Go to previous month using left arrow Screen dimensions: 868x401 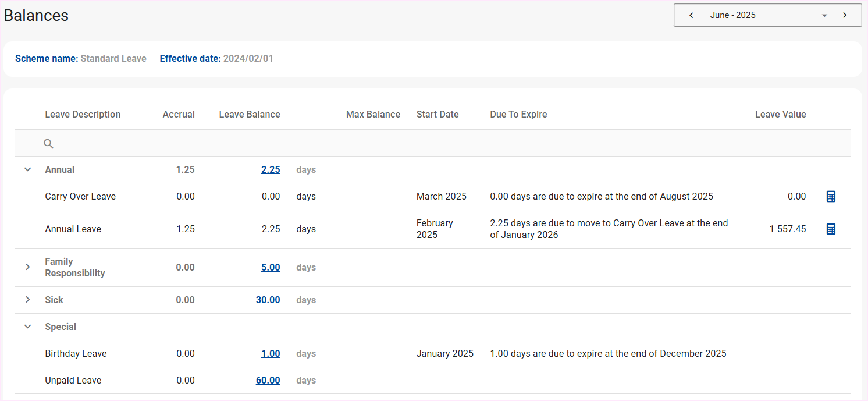(x=691, y=15)
